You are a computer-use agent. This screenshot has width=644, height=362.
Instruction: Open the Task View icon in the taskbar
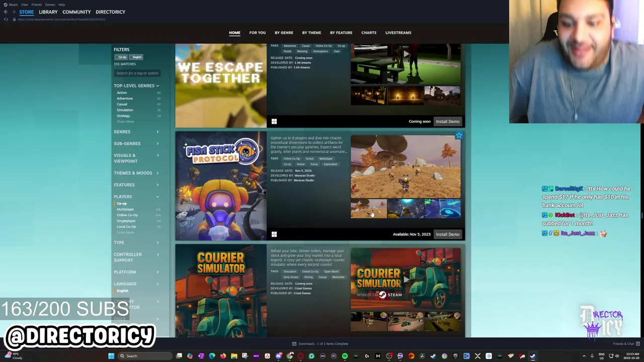click(179, 356)
